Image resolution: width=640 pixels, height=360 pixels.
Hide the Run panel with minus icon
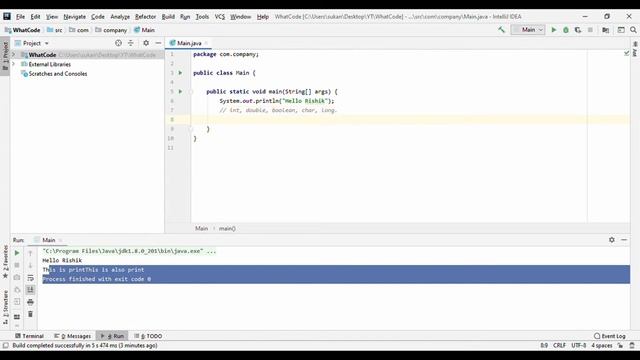(624, 240)
